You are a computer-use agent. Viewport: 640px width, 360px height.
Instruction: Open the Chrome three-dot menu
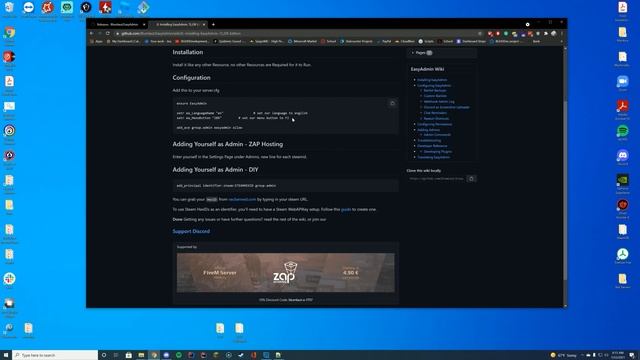pos(562,33)
